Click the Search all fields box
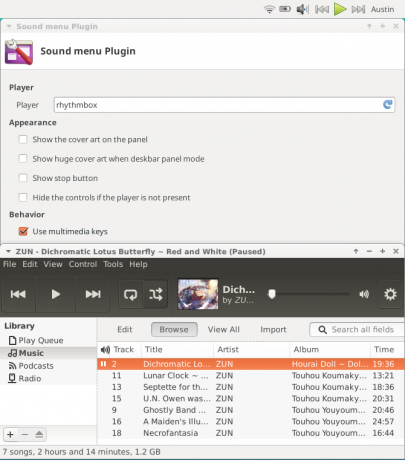The height and width of the screenshot is (460, 405). point(357,329)
